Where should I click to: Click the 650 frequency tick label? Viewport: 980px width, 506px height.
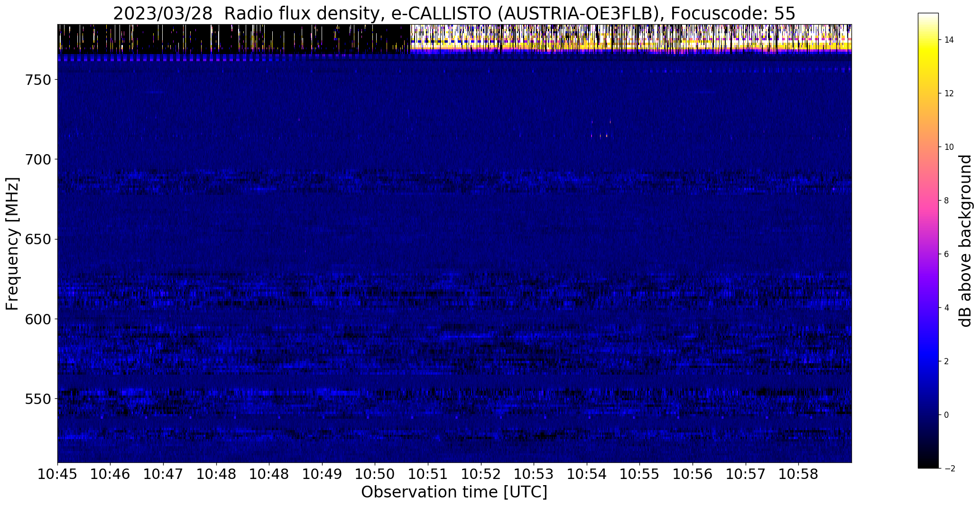point(37,239)
